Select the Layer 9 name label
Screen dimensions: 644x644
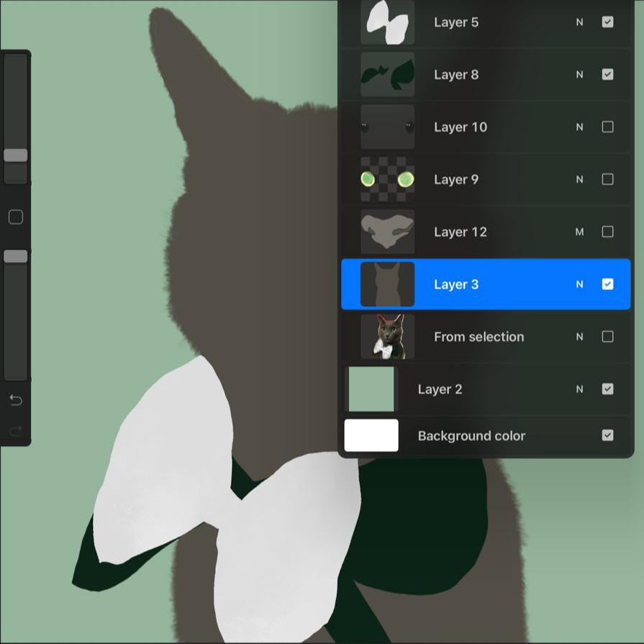456,179
